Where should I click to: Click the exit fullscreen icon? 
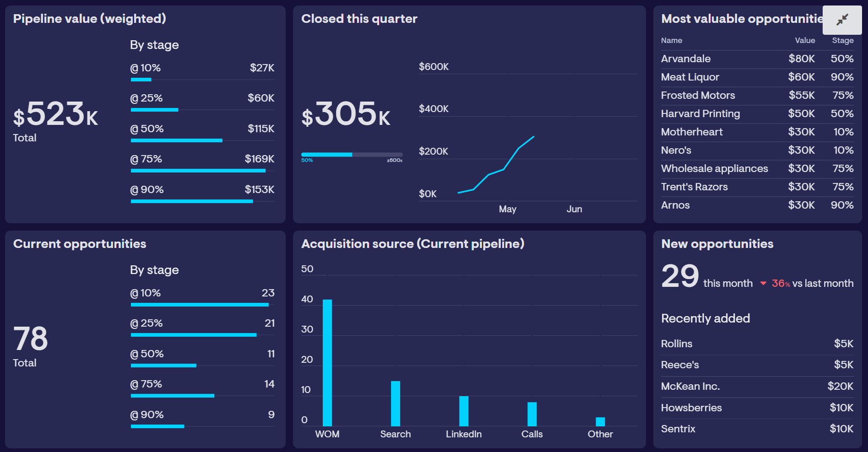(842, 20)
